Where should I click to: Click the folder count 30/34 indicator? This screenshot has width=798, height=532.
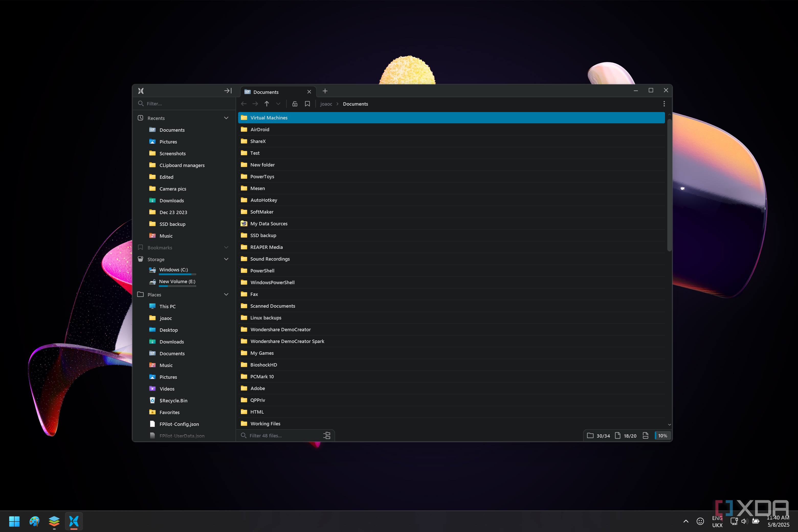(x=598, y=436)
